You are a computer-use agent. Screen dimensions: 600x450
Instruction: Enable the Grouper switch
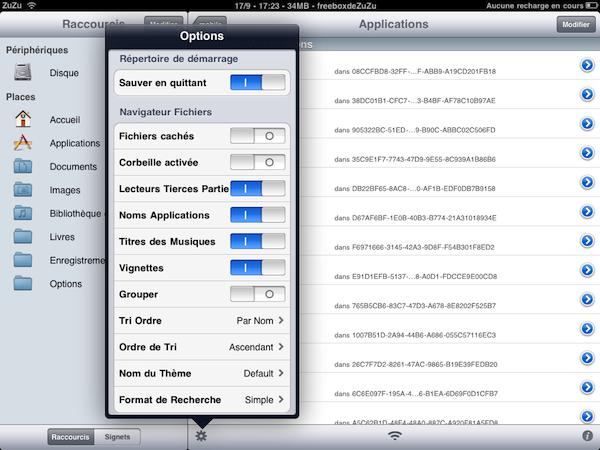258,294
